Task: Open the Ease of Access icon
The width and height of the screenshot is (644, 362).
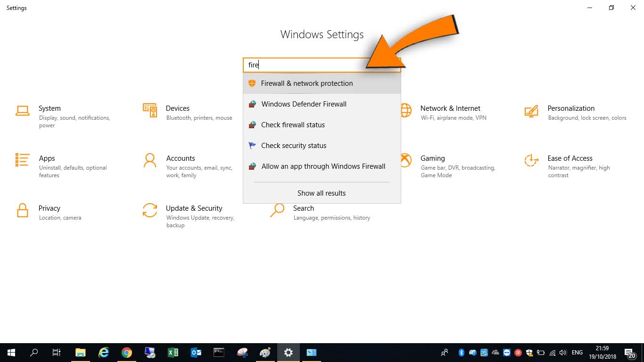Action: pos(531,160)
